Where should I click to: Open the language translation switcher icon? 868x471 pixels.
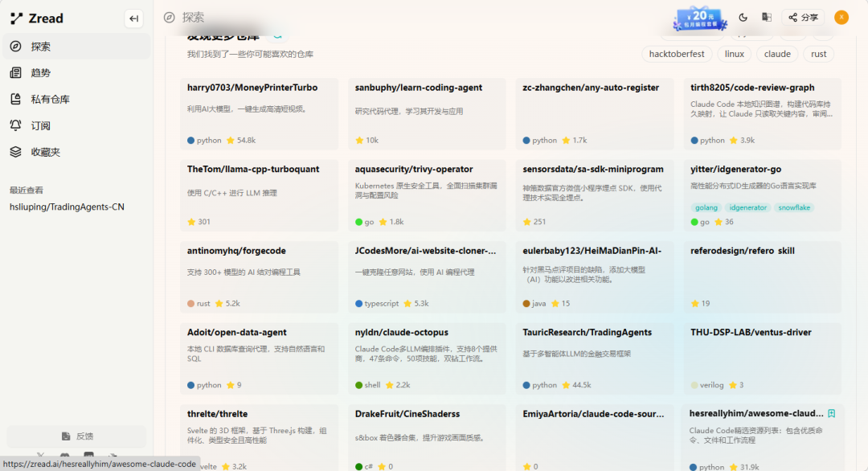767,18
